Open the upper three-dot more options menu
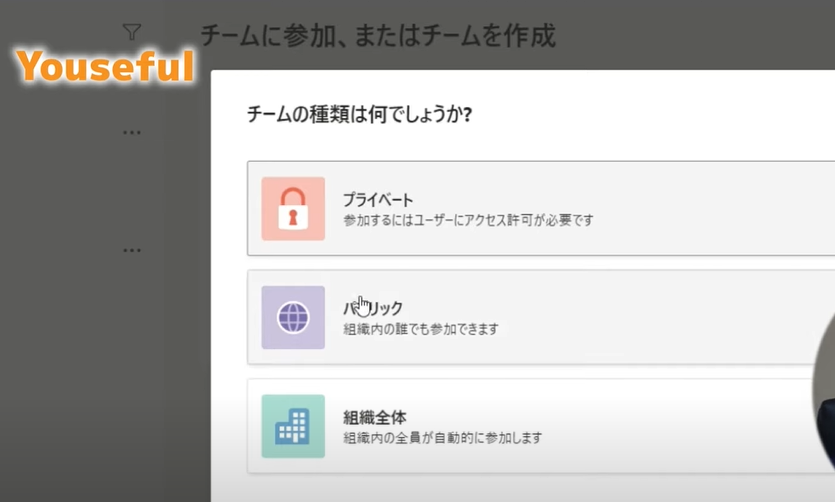 (x=132, y=132)
